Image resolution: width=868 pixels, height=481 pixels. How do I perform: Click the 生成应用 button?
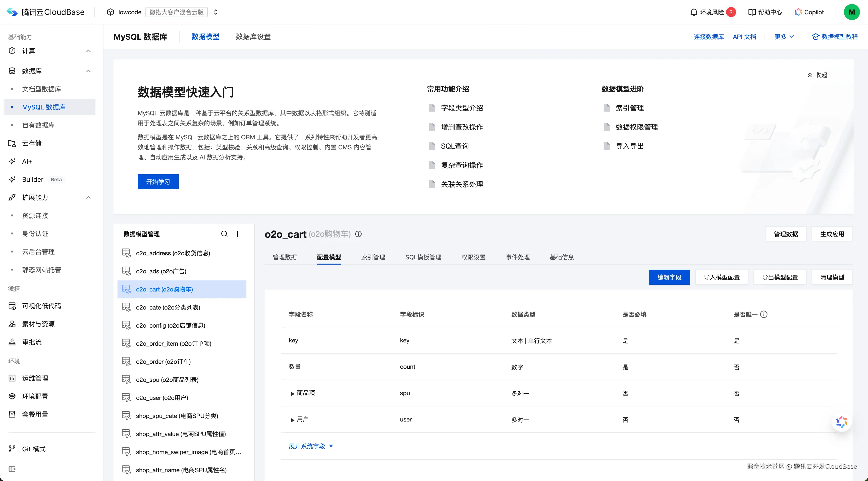tap(832, 233)
